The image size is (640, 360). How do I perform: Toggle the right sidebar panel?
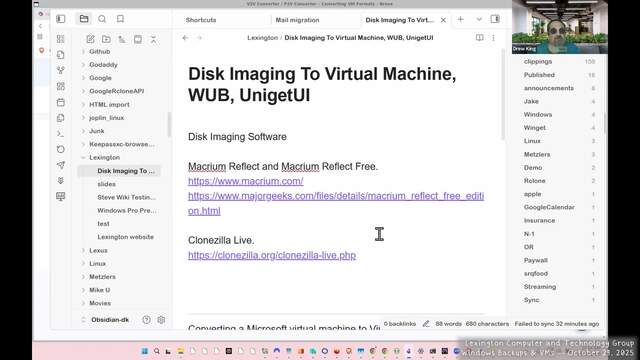[x=495, y=19]
